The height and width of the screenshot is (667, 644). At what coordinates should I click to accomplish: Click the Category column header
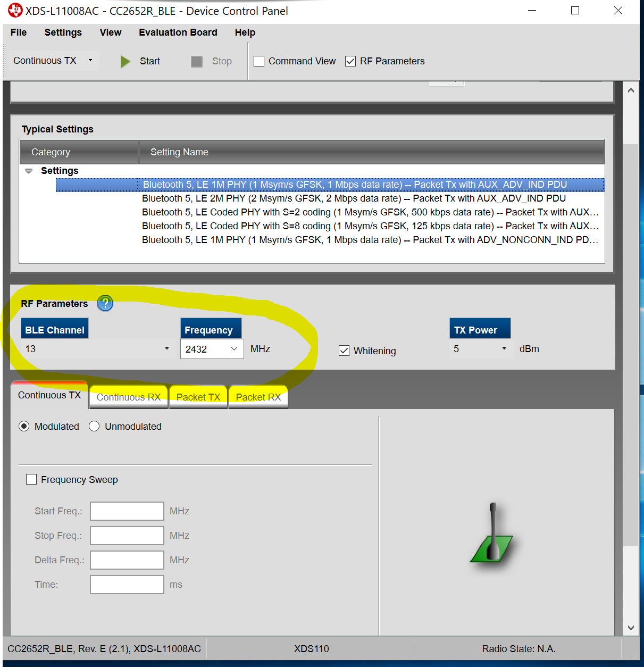79,152
